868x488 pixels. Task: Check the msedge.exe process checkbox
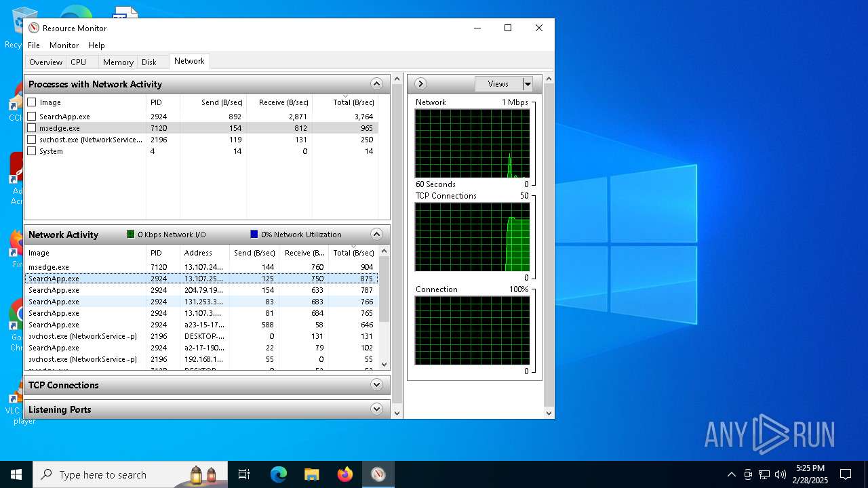[32, 128]
